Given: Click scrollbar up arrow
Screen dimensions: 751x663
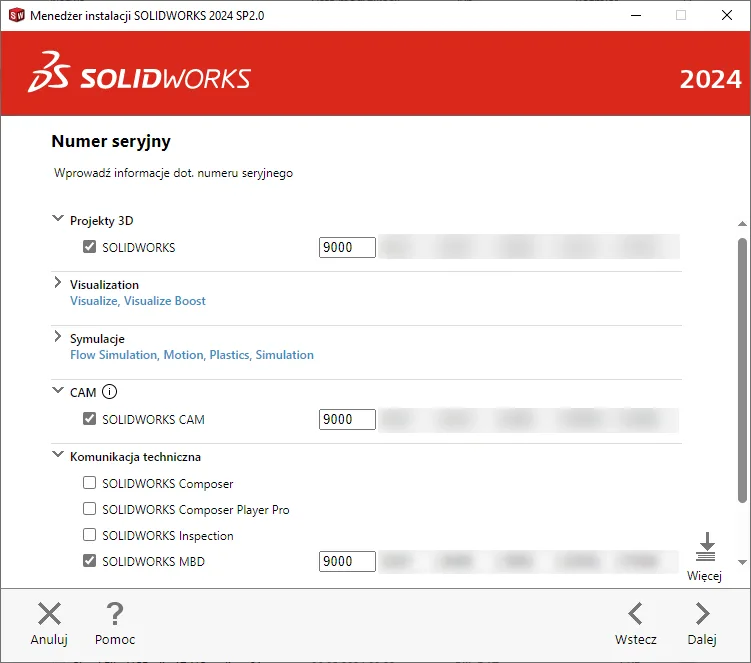Looking at the screenshot, I should (x=742, y=224).
